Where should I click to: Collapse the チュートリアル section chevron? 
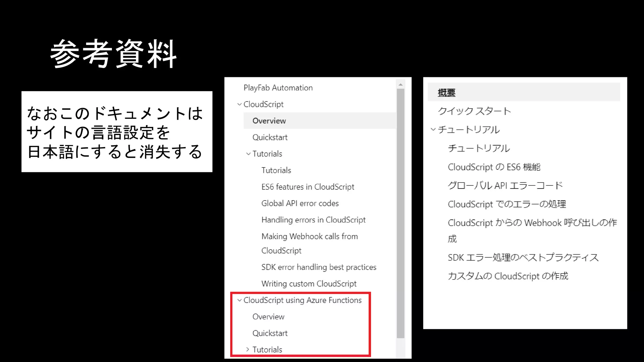[433, 129]
